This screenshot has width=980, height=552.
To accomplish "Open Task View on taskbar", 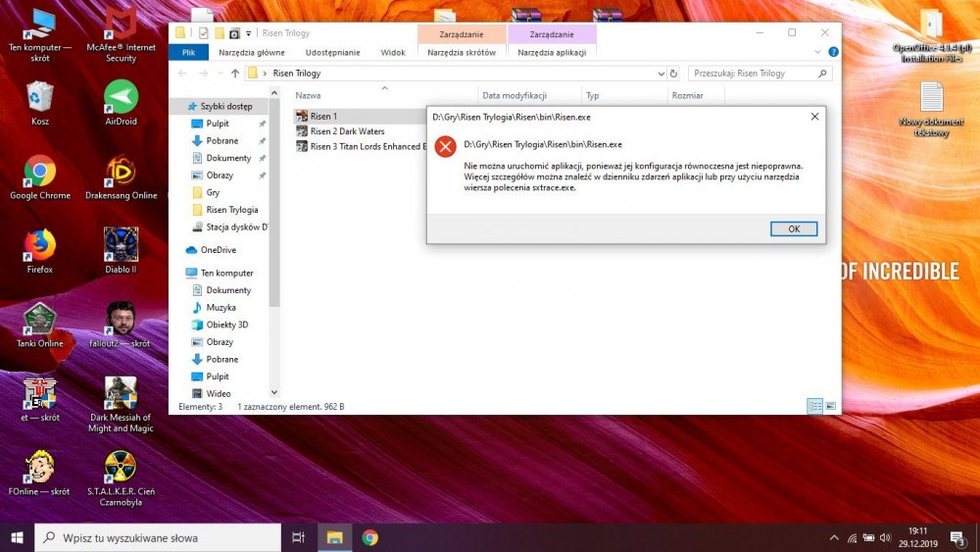I will 298,537.
